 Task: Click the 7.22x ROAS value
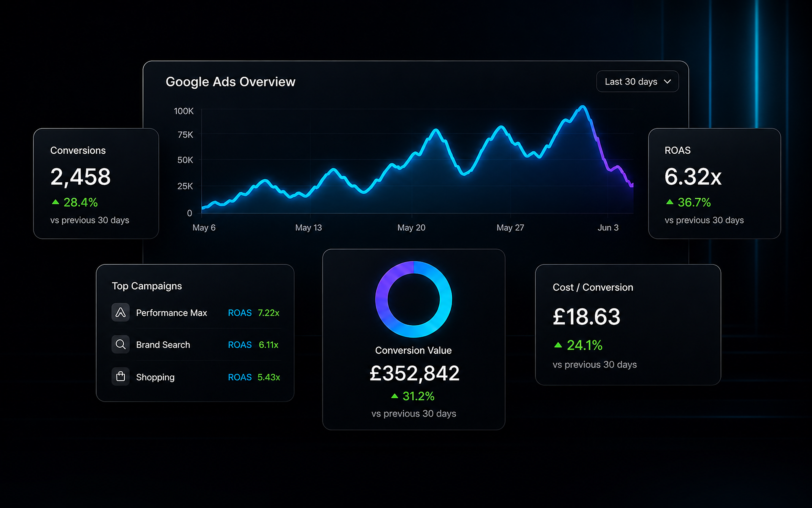point(268,313)
